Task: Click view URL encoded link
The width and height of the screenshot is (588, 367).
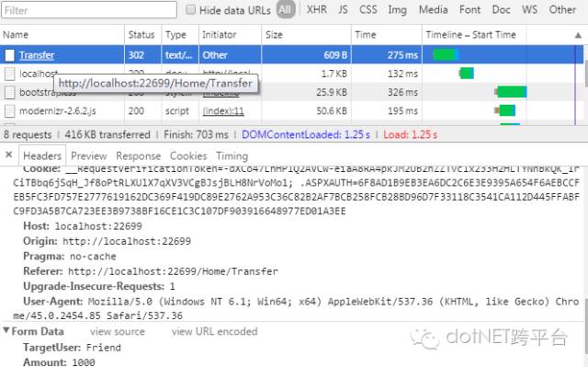Action: pyautogui.click(x=214, y=331)
